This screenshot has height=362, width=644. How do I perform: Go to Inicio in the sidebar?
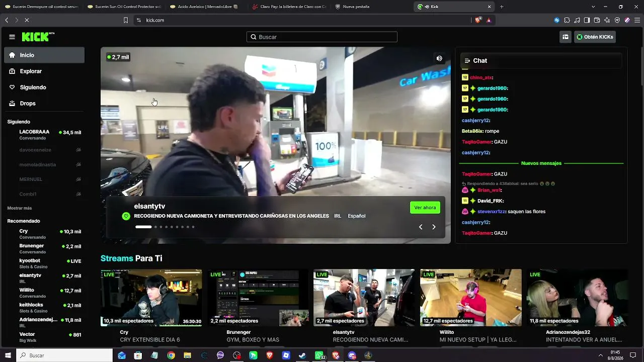(44, 55)
